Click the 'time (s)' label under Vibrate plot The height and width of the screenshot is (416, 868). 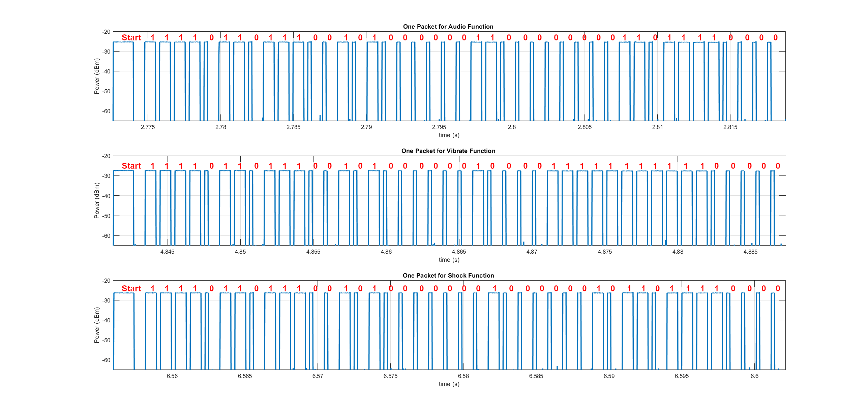pos(449,260)
